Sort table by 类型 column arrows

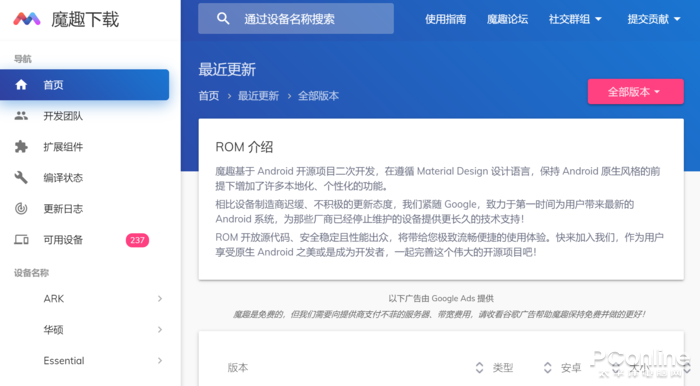[548, 368]
